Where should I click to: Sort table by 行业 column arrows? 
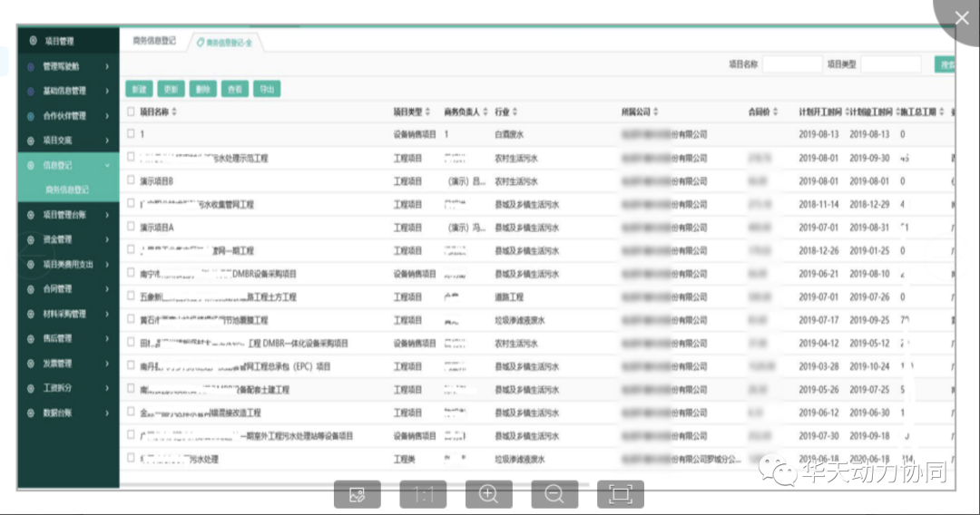tap(515, 112)
